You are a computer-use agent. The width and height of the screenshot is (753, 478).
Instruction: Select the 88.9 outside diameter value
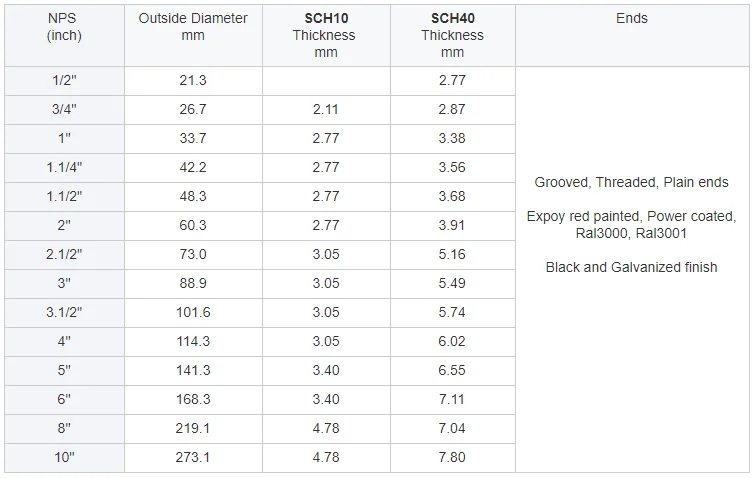[193, 284]
